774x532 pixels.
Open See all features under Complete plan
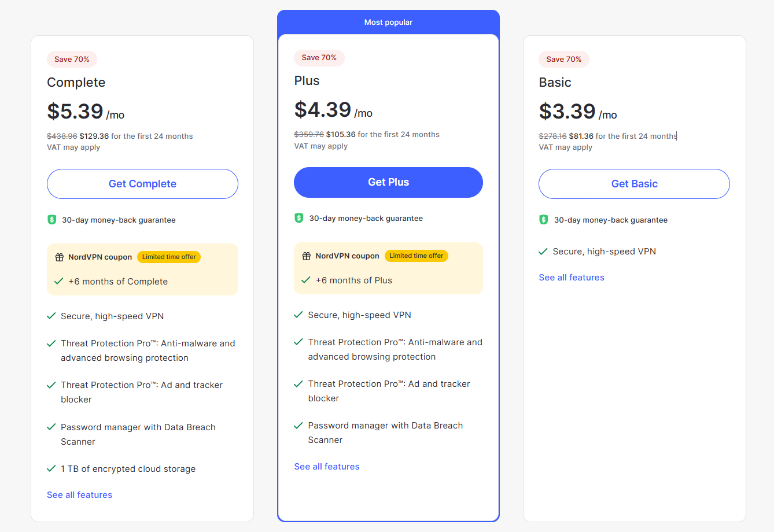point(80,495)
